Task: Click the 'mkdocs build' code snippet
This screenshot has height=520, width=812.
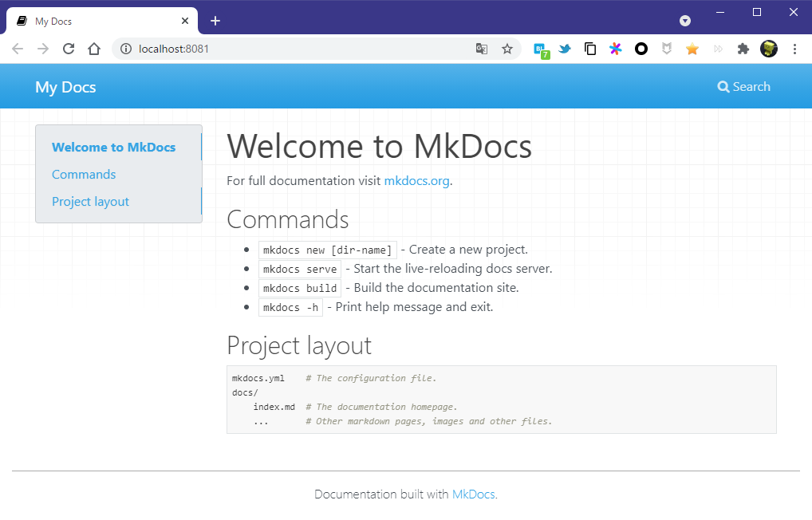Action: pyautogui.click(x=300, y=289)
